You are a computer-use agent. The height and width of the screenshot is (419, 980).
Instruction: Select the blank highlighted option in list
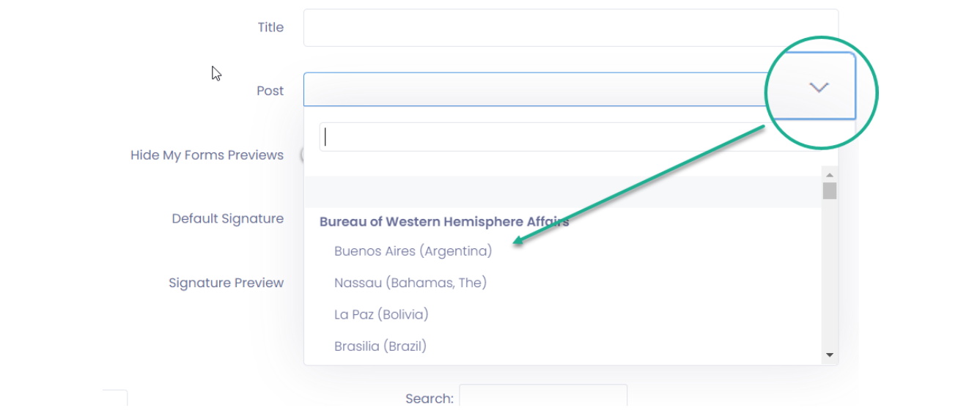(x=563, y=192)
